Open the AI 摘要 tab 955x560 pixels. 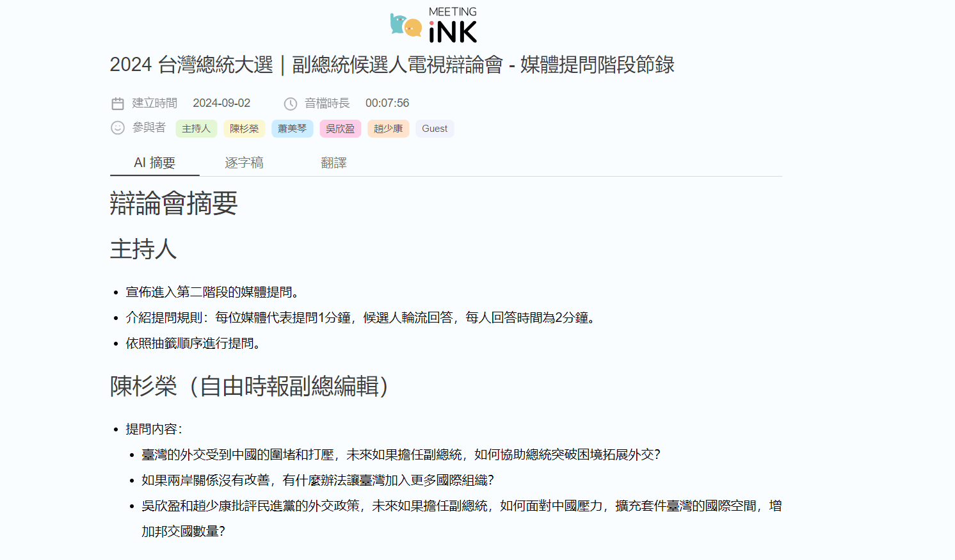pos(154,163)
